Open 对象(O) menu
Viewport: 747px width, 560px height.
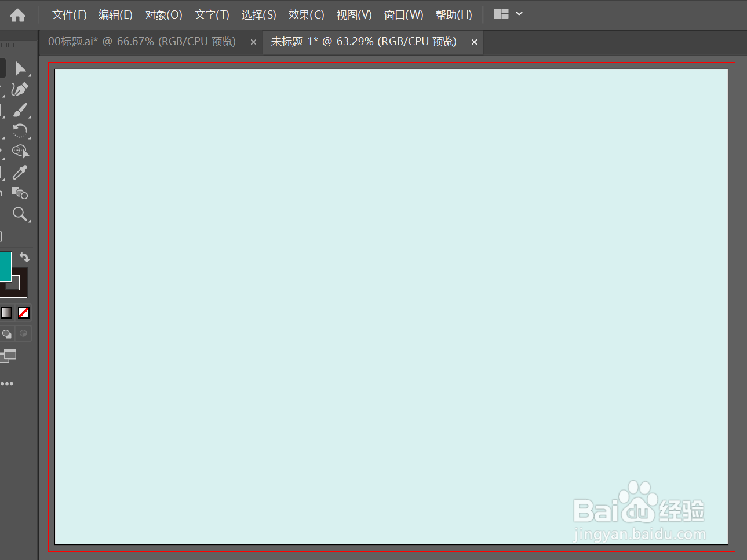pyautogui.click(x=163, y=15)
